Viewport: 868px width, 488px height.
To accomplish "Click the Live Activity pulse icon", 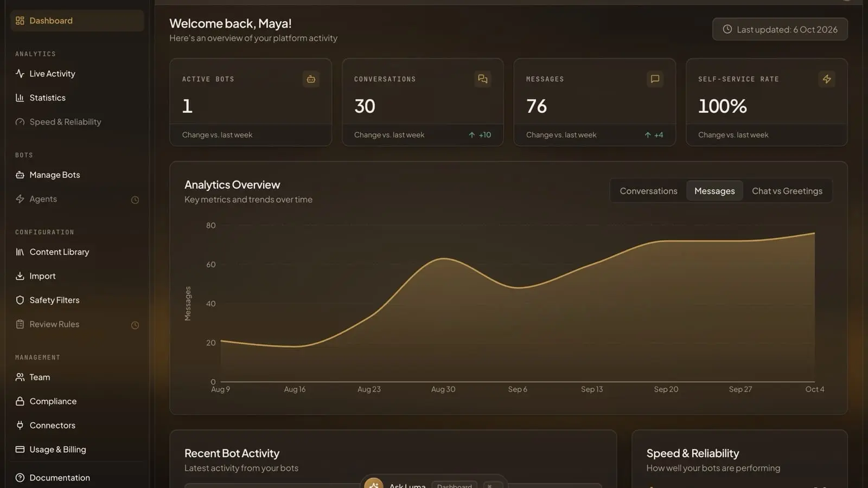I will click(20, 74).
